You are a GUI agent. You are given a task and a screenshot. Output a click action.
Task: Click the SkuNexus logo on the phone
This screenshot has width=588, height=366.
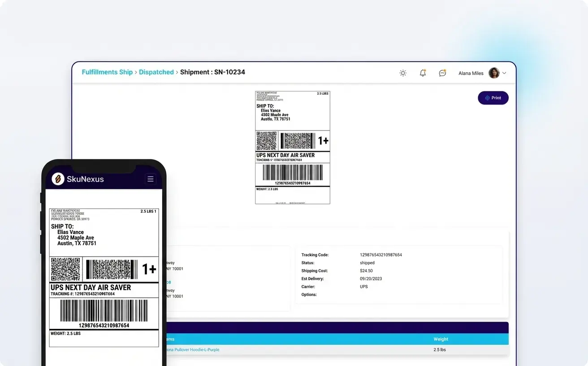coord(57,179)
